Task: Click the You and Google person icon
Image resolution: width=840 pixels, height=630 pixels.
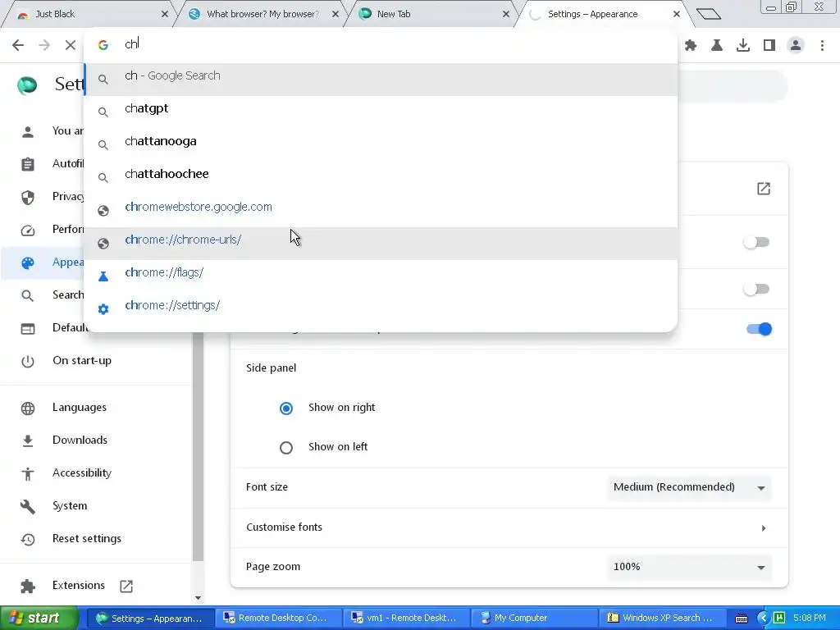Action: pos(28,131)
